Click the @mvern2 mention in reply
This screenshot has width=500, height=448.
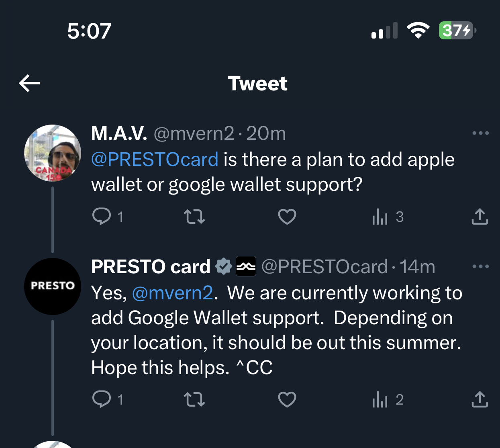click(172, 293)
